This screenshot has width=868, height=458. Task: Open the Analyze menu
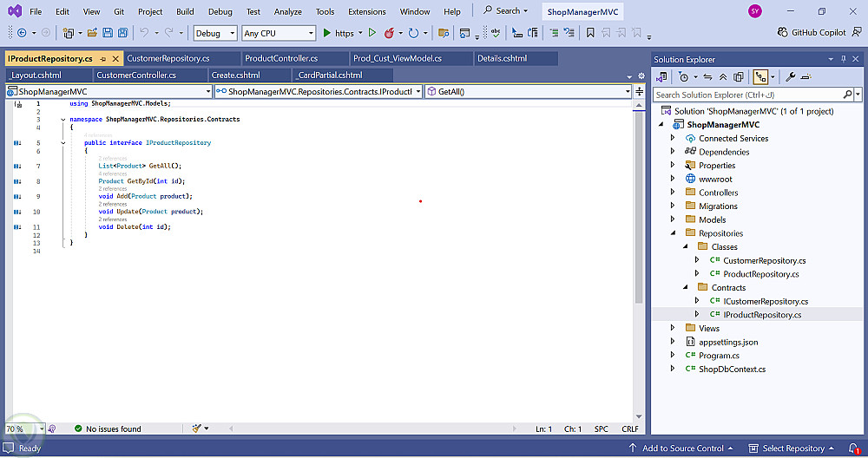pyautogui.click(x=288, y=11)
